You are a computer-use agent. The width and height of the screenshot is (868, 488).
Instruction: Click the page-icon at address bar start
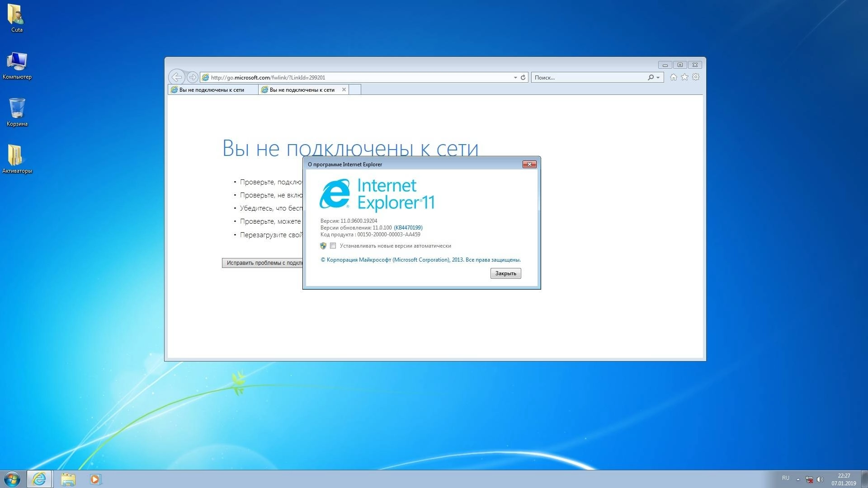click(205, 78)
